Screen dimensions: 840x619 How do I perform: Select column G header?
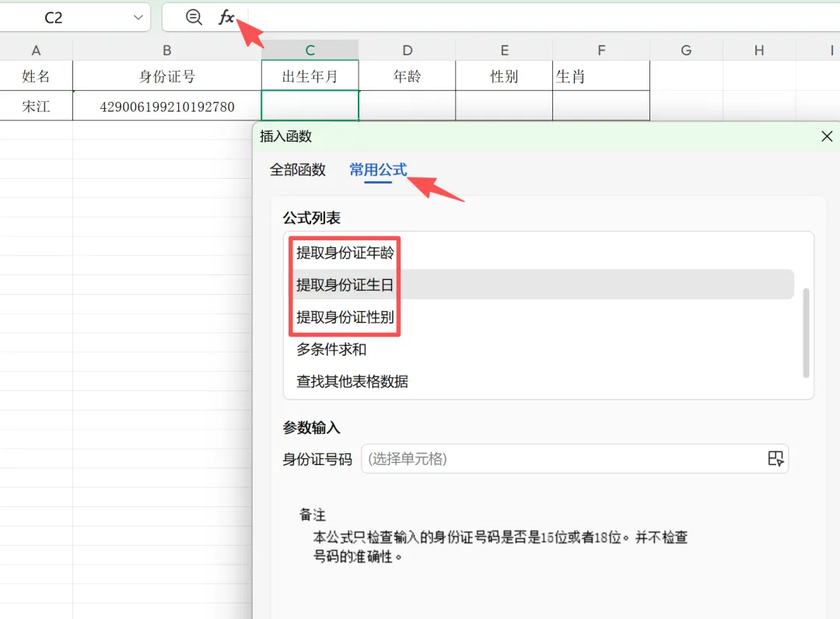tap(686, 51)
